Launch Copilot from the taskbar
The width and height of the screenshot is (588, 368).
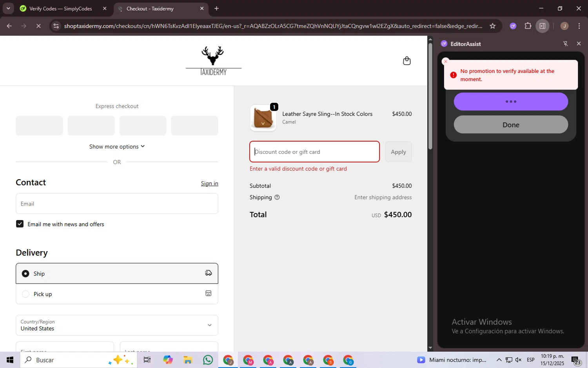[x=168, y=360]
